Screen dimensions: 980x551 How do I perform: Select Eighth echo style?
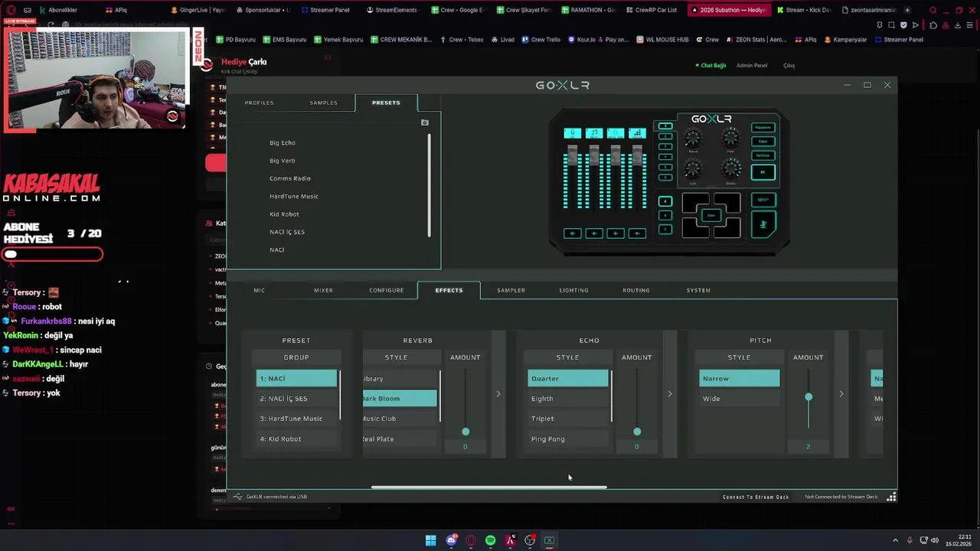click(x=568, y=398)
